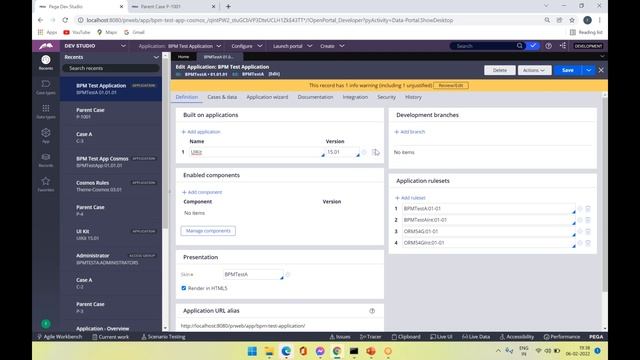
Task: Click the Review/Edit warning button
Action: pos(451,85)
